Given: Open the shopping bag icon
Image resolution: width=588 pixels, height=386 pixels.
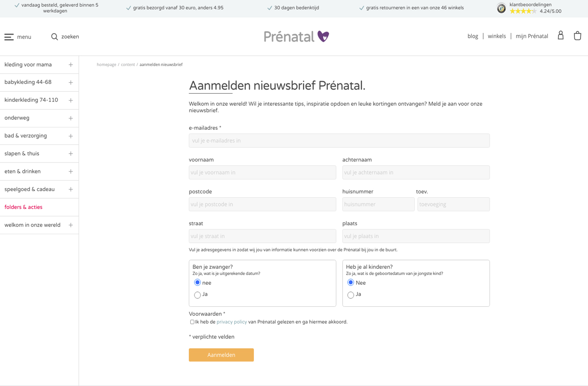Looking at the screenshot, I should coord(577,36).
